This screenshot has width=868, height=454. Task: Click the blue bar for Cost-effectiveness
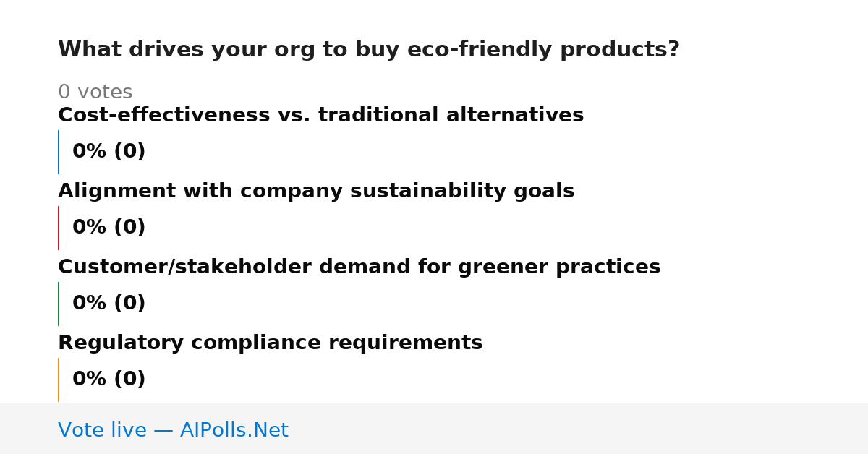pos(58,152)
